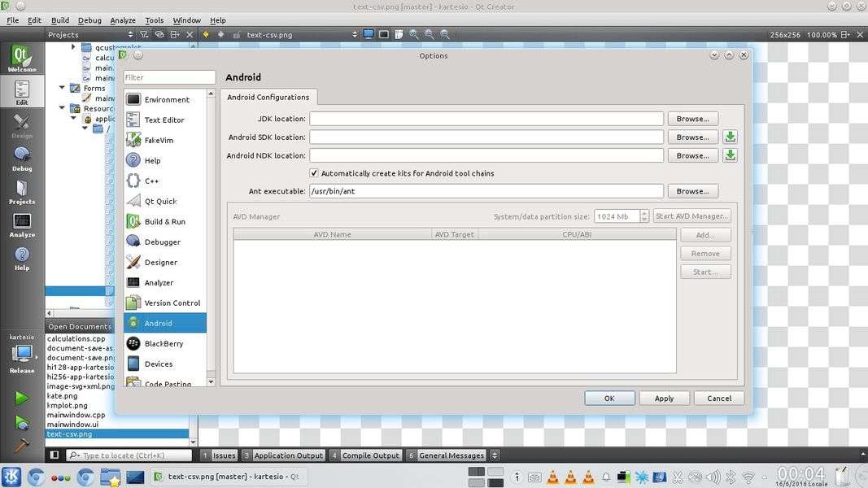
Task: Toggle the left sidebar visibility button
Action: (55, 455)
